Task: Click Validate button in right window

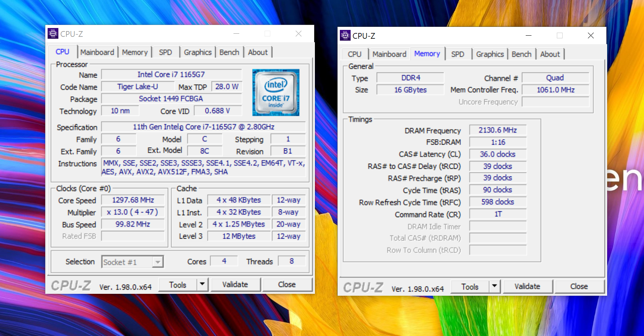Action: [527, 287]
